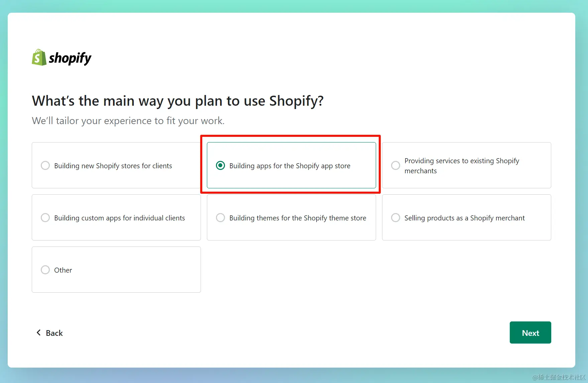Click the back chevron arrow icon
Image resolution: width=588 pixels, height=383 pixels.
coord(38,332)
